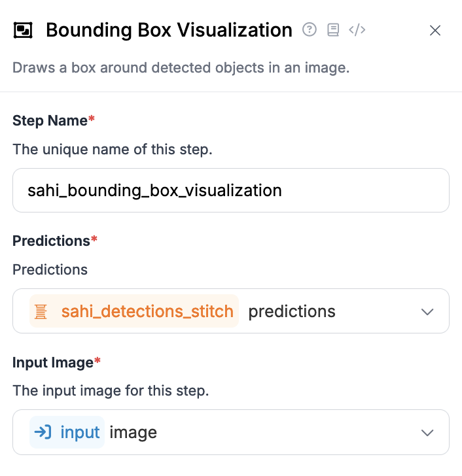The image size is (462, 476).
Task: Click the Bounding Box Visualization block icon
Action: 23,30
